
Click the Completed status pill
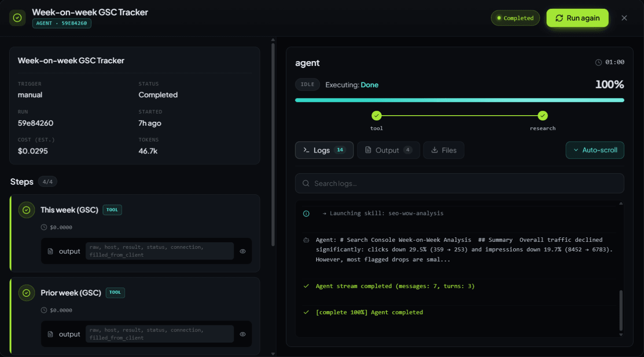coord(515,18)
